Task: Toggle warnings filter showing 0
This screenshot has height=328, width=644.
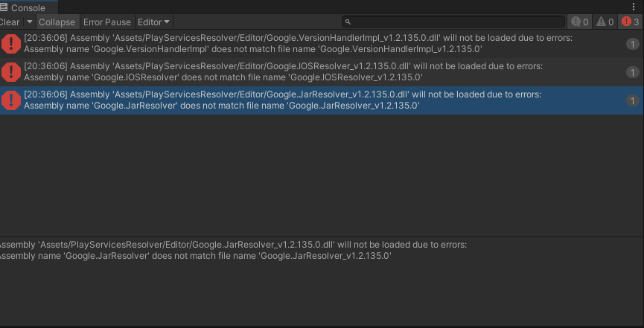Action: pos(605,22)
